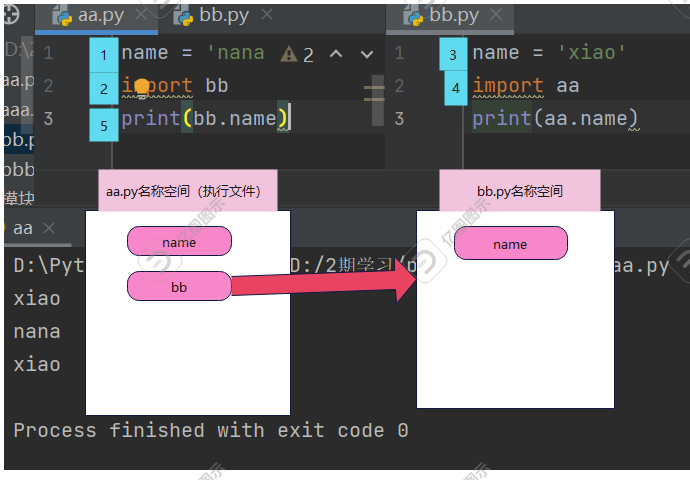The image size is (690, 480).
Task: Click the print(bb.name) line in aa.py
Action: pos(204,119)
